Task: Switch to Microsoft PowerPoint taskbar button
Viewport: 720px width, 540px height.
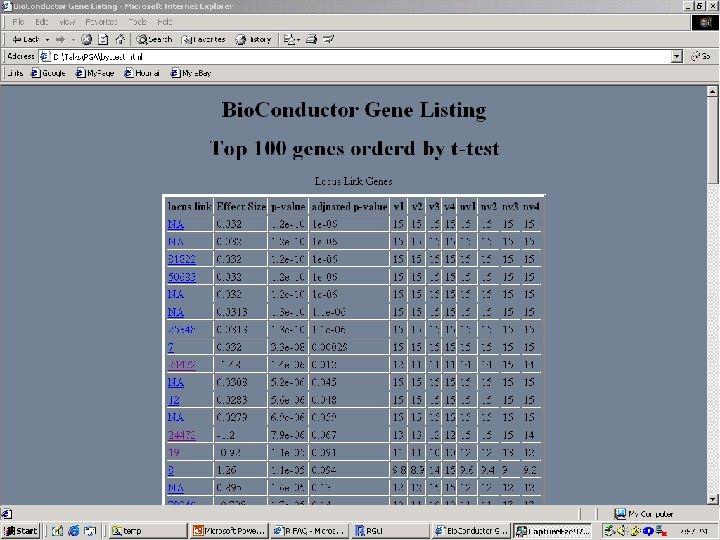Action: [229, 531]
